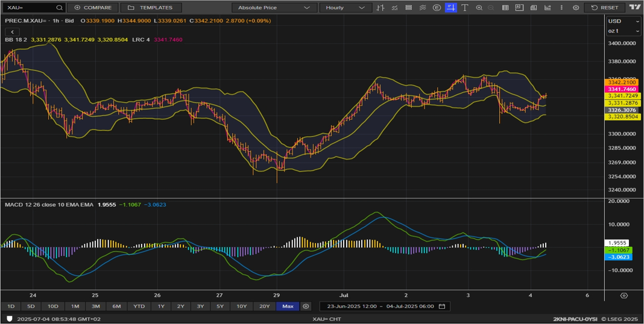644x324 pixels.
Task: Click the date range 23-Jun-2025 to 04-Jul-2025 field
Action: [x=385, y=307]
